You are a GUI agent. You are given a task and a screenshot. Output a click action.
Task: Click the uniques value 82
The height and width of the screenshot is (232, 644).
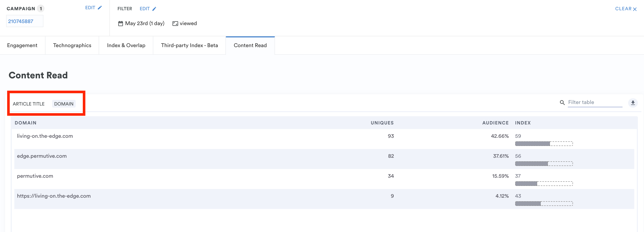391,156
